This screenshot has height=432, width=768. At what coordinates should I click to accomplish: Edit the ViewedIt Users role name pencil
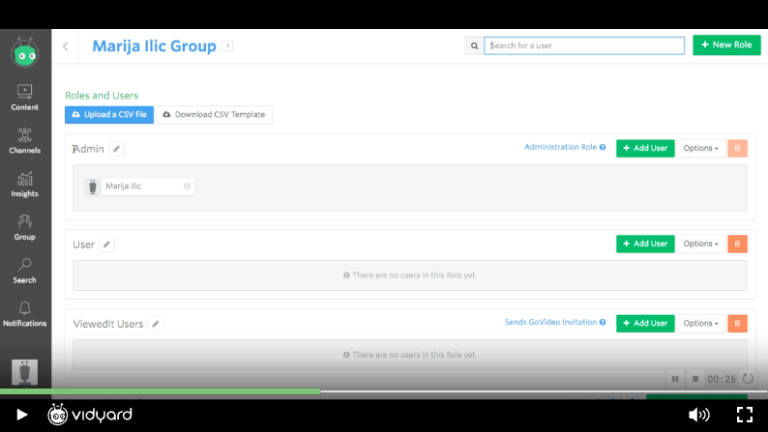[x=155, y=324]
